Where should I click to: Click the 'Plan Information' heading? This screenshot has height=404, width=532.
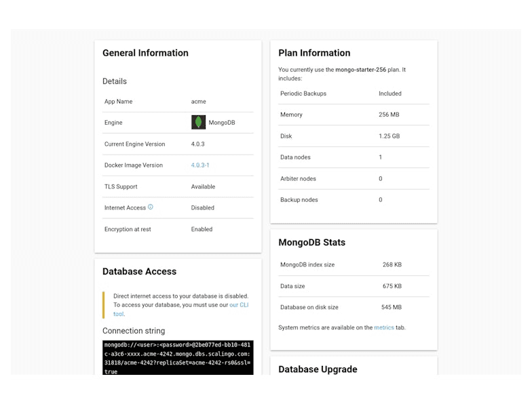point(314,53)
